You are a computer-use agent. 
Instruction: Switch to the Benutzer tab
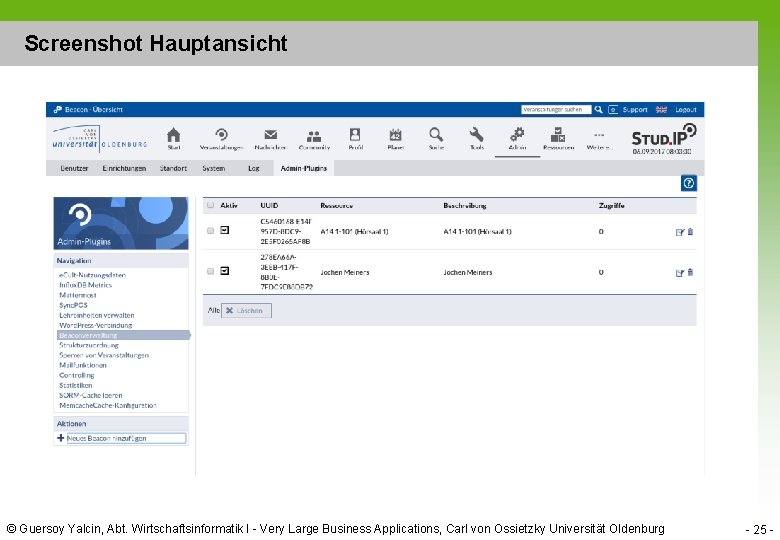(x=74, y=169)
